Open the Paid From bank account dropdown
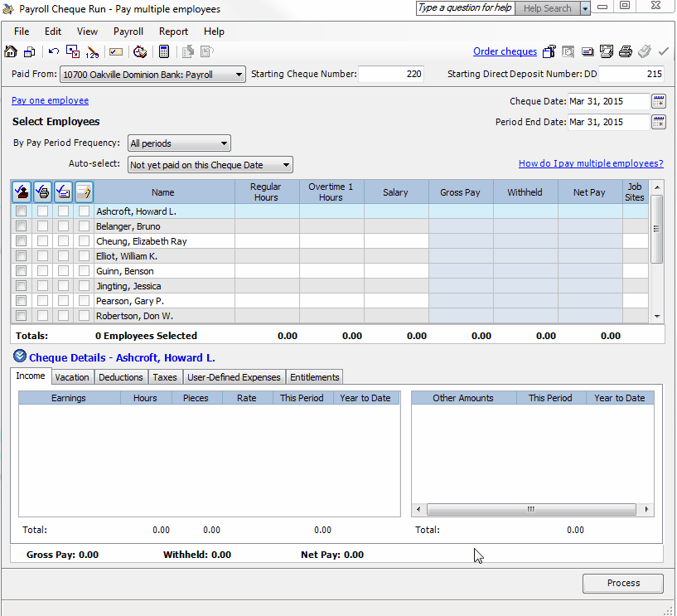Viewport: 677px width, 616px height. point(239,75)
